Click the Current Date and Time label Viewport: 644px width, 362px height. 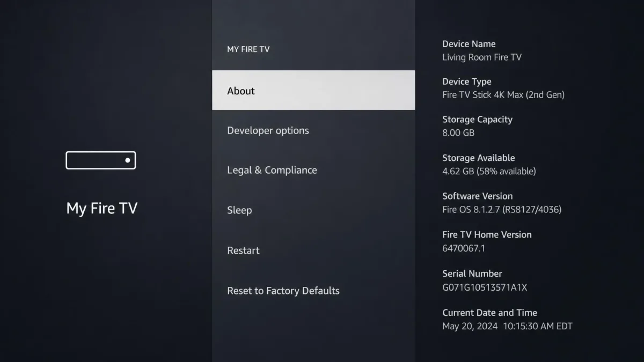click(x=490, y=313)
